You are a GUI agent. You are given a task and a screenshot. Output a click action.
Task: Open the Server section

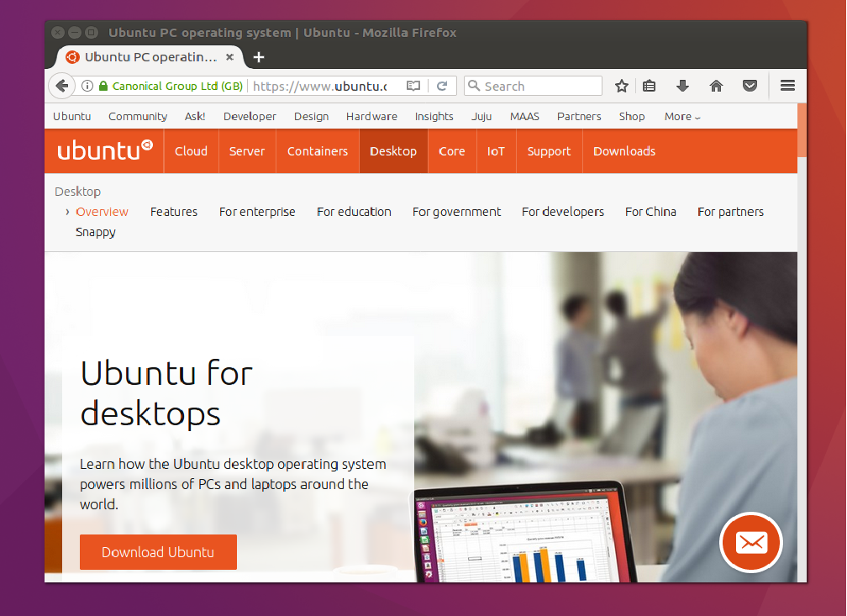coord(247,151)
